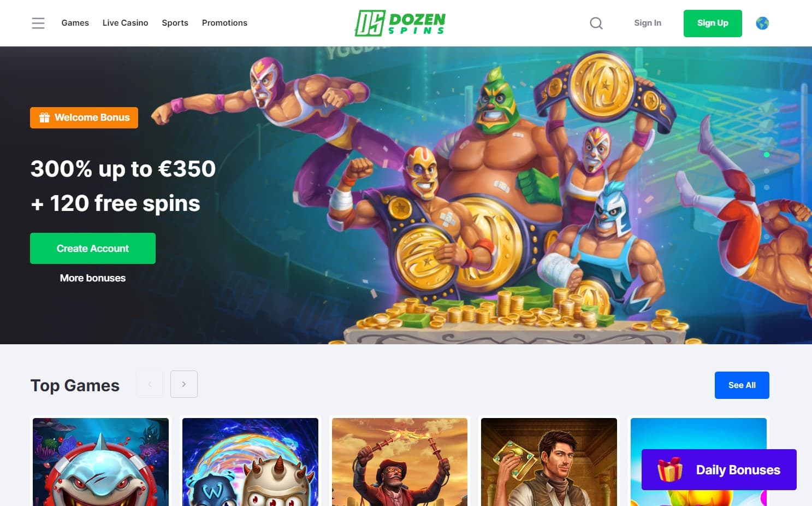Open the hamburger menu icon
812x506 pixels.
[38, 23]
